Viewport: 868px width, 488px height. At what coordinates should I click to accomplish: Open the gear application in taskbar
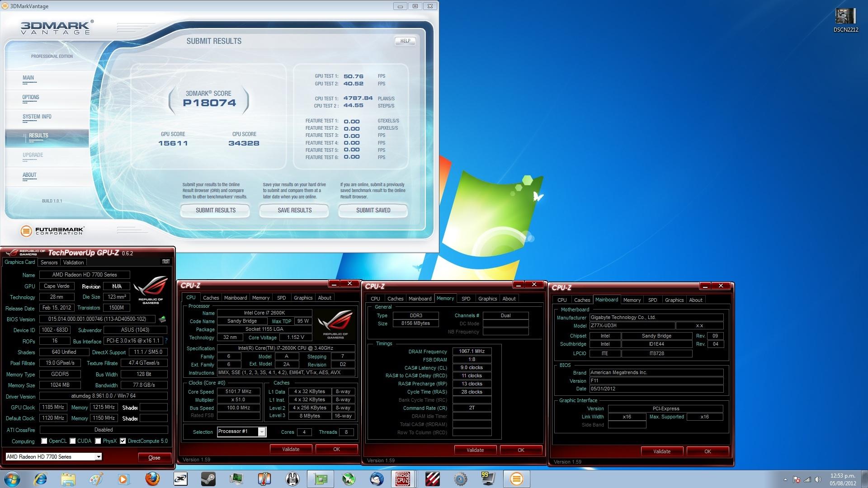460,479
